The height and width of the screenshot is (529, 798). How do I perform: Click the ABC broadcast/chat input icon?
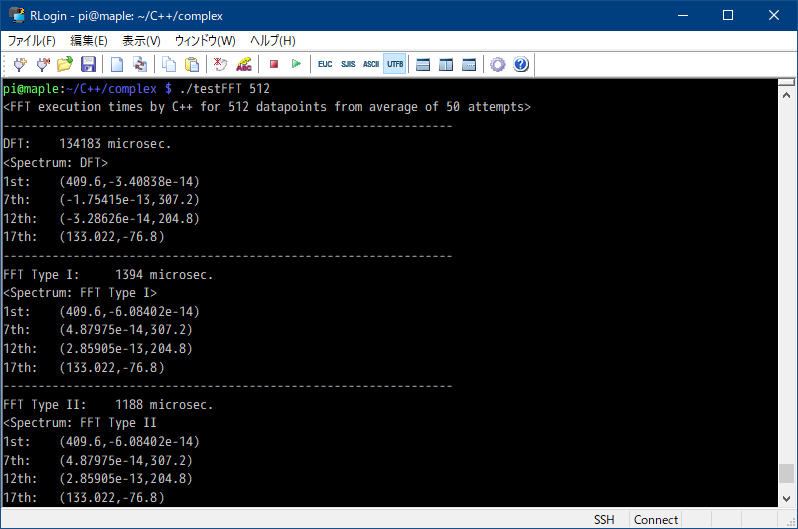click(244, 64)
